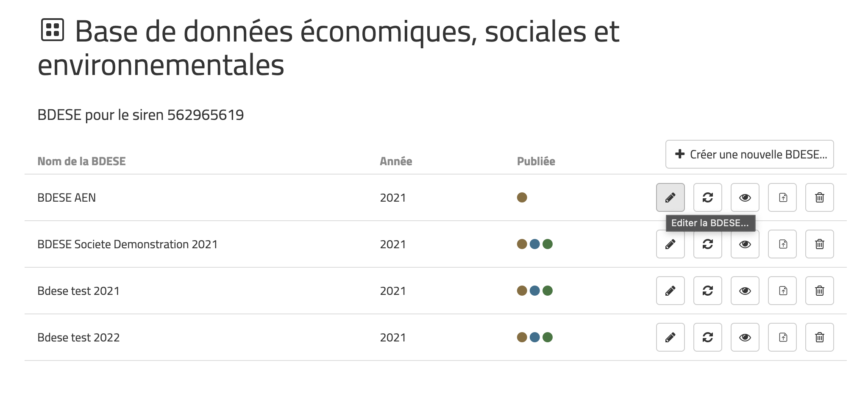Edit Bdese test 2021 with pencil
Viewport: 868px width, 405px height.
(x=670, y=291)
